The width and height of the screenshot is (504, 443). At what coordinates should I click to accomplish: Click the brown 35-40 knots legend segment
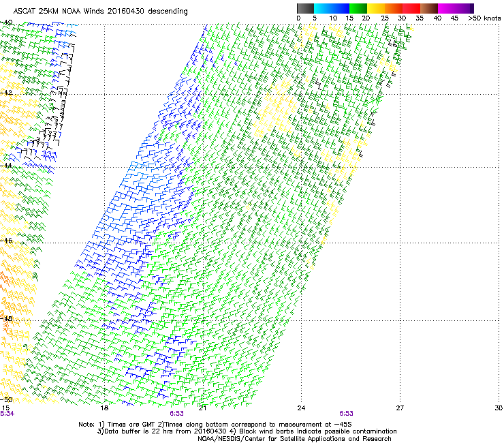pyautogui.click(x=429, y=8)
